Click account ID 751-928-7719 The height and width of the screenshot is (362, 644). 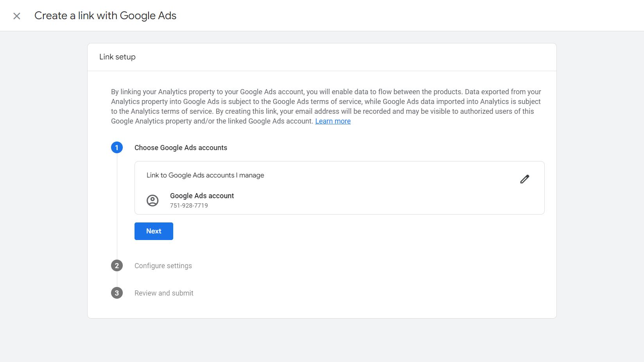tap(189, 206)
